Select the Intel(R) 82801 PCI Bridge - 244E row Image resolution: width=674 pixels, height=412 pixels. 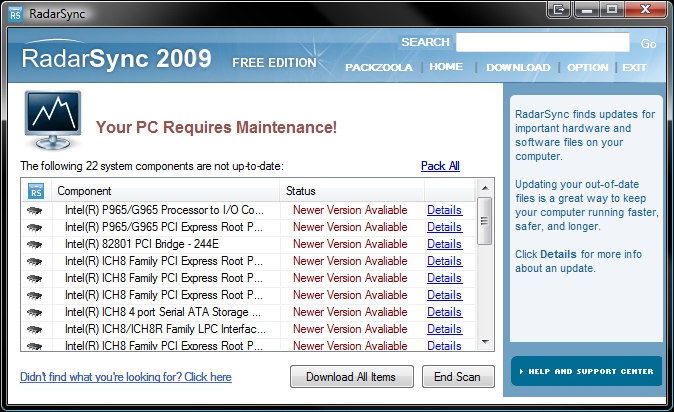pyautogui.click(x=248, y=244)
